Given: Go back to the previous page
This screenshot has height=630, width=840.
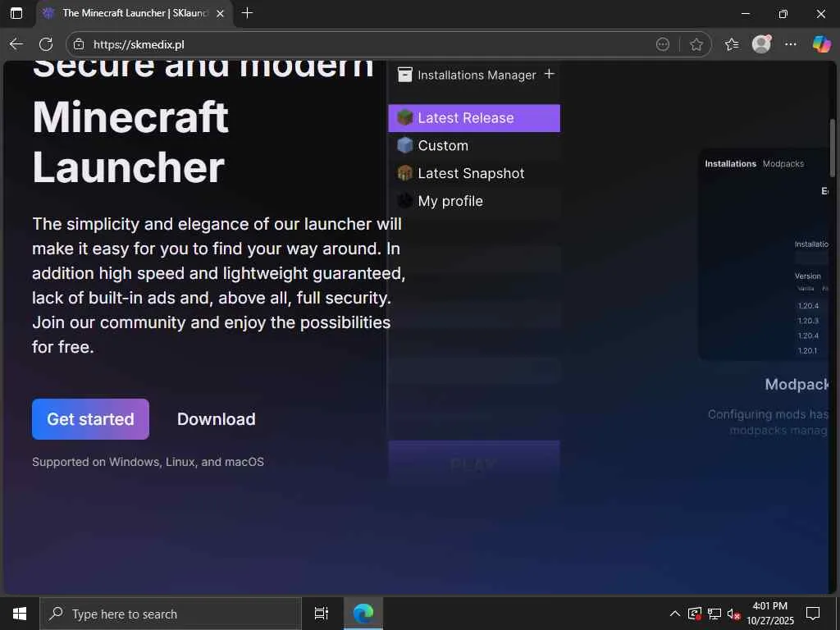Looking at the screenshot, I should click(x=16, y=44).
